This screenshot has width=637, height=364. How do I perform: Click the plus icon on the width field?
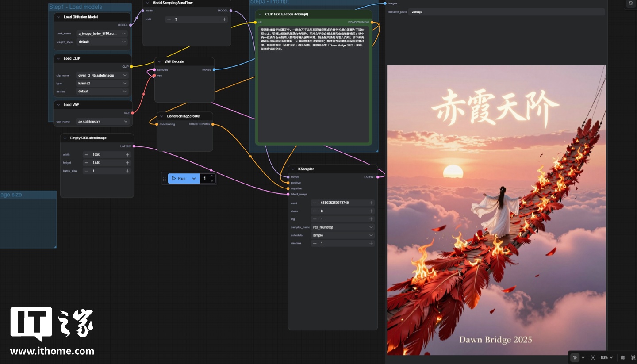(x=127, y=155)
